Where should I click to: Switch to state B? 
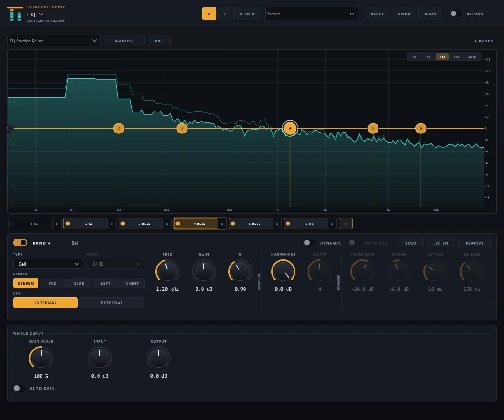[224, 14]
